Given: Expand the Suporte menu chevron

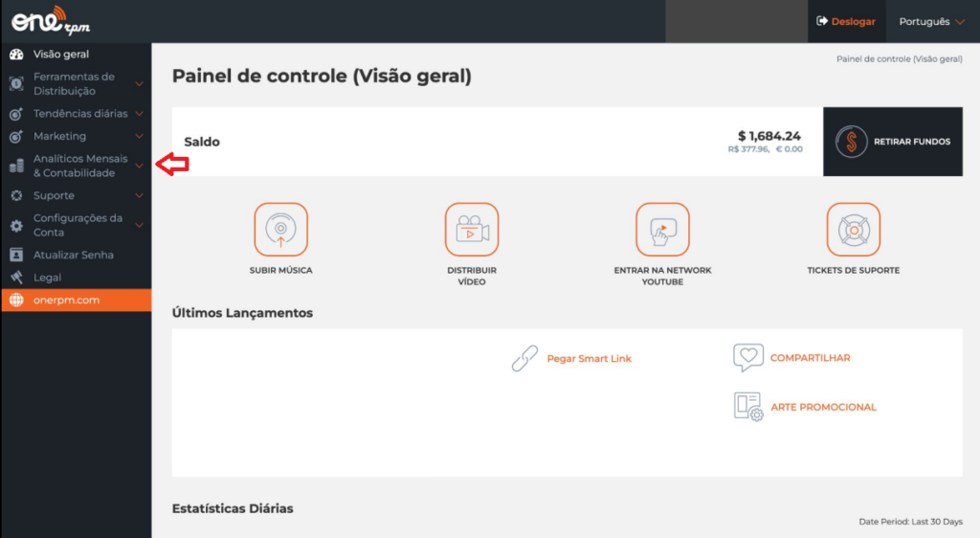Looking at the screenshot, I should click(x=140, y=195).
